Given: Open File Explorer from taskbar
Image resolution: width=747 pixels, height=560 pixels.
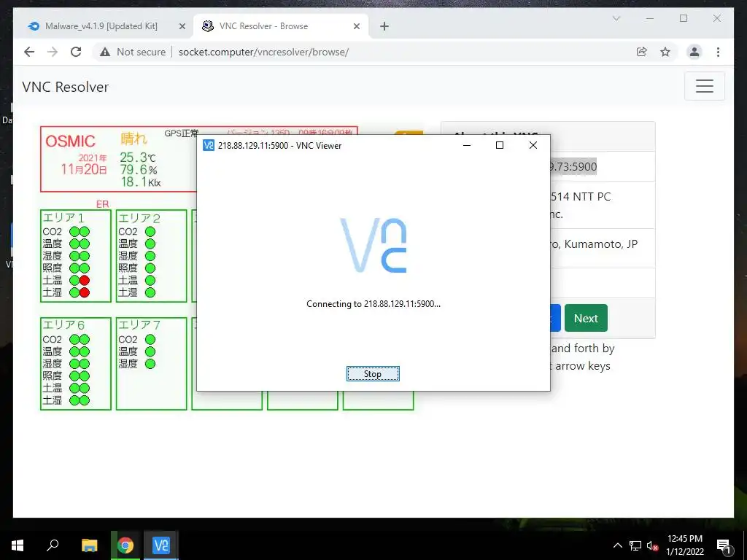Looking at the screenshot, I should point(89,545).
